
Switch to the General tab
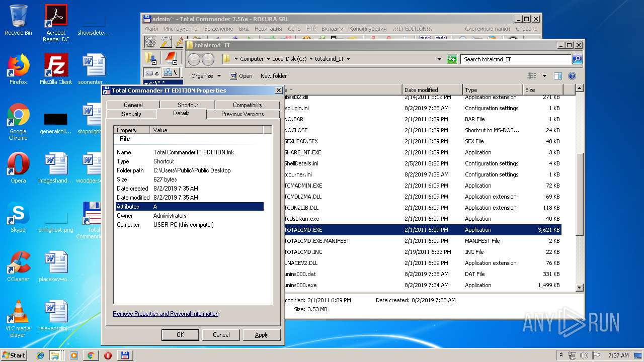click(133, 105)
